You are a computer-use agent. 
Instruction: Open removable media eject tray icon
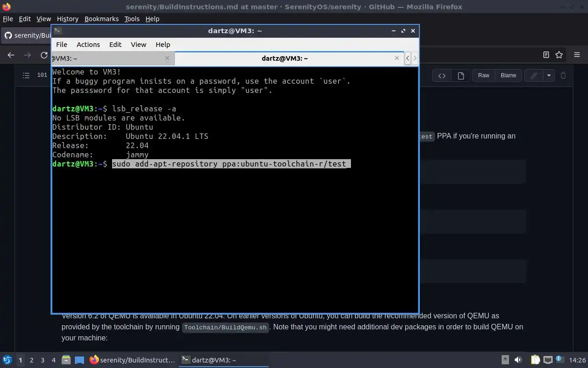tap(505, 360)
